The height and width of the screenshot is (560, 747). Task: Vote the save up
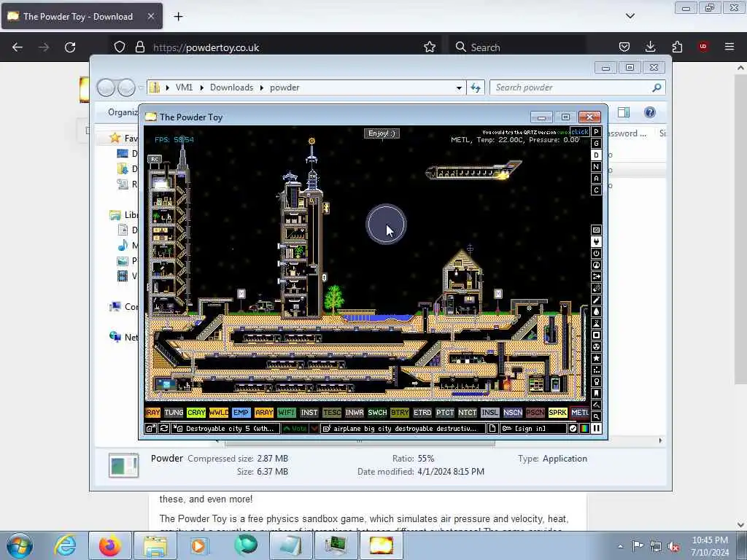tap(295, 429)
